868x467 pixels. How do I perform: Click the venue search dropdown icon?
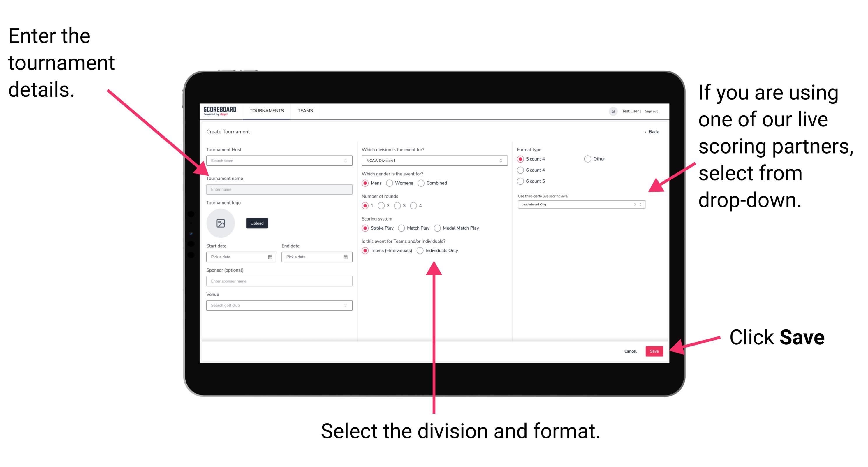point(346,305)
